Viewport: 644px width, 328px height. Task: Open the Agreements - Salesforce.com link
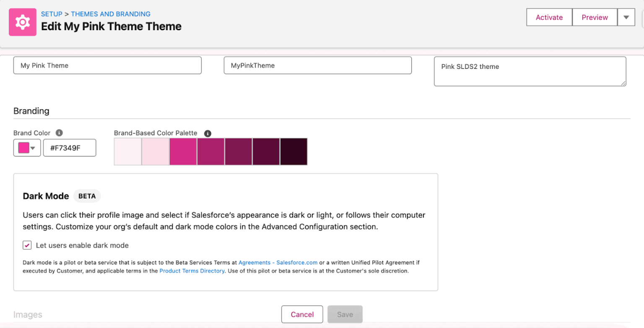click(x=278, y=263)
